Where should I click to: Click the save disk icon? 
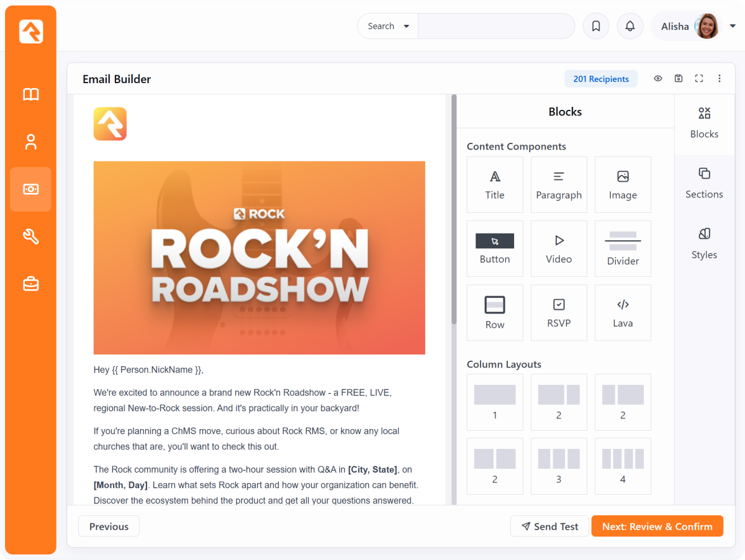679,79
